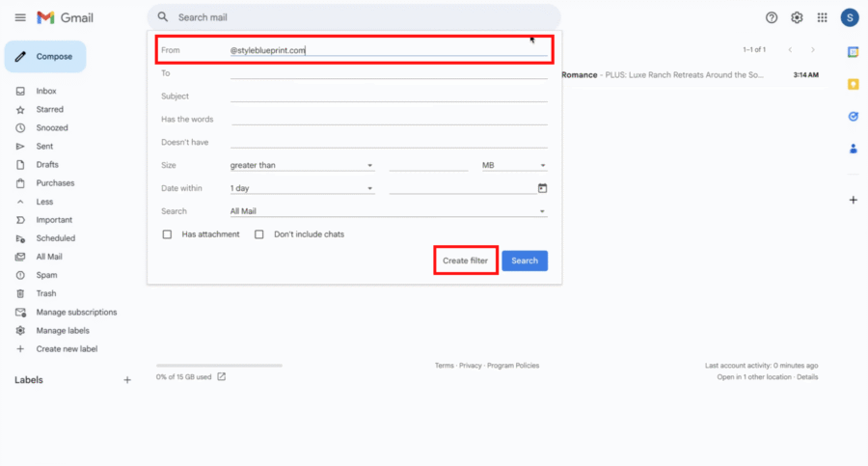Click the search magnifier icon

pos(163,17)
